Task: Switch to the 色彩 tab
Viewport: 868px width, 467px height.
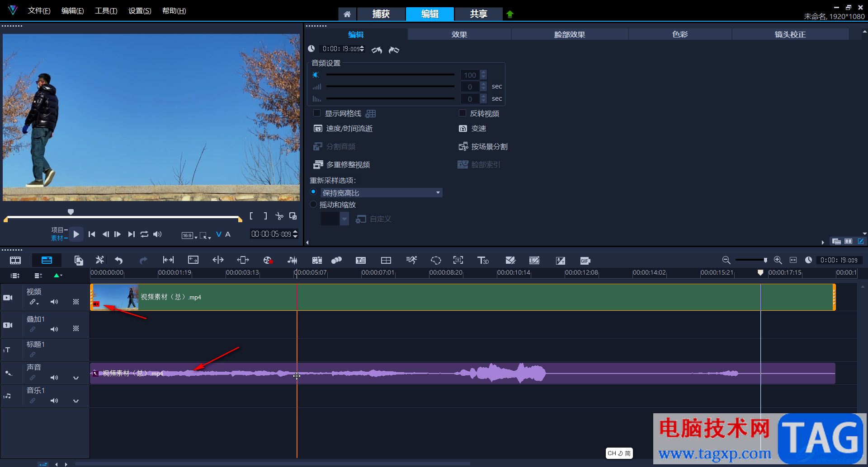Action: coord(679,34)
